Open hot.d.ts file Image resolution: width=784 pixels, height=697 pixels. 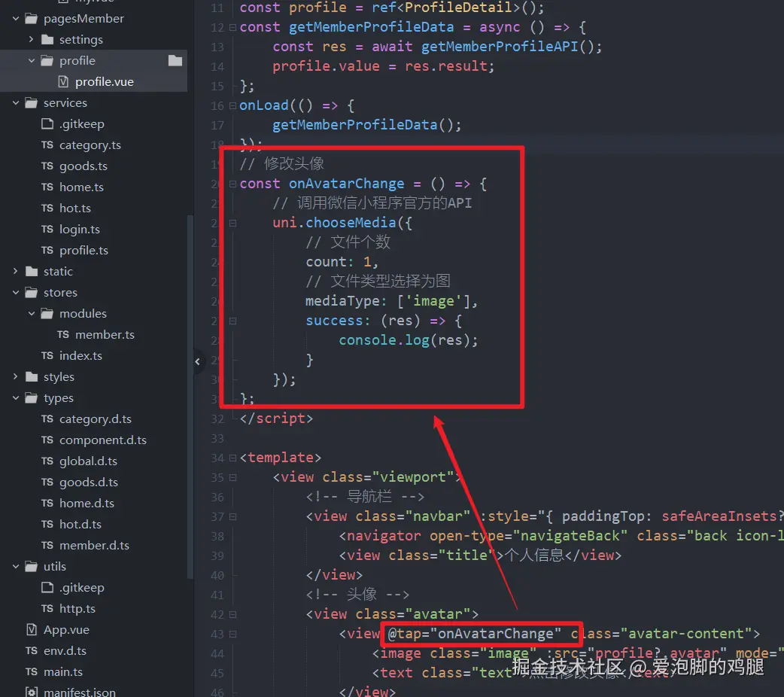pos(80,524)
